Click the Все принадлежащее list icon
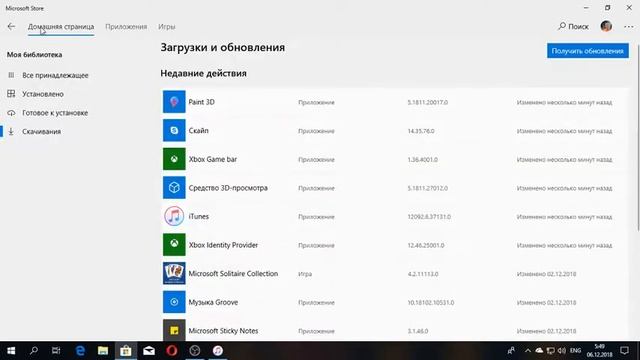The height and width of the screenshot is (360, 640). [x=11, y=75]
